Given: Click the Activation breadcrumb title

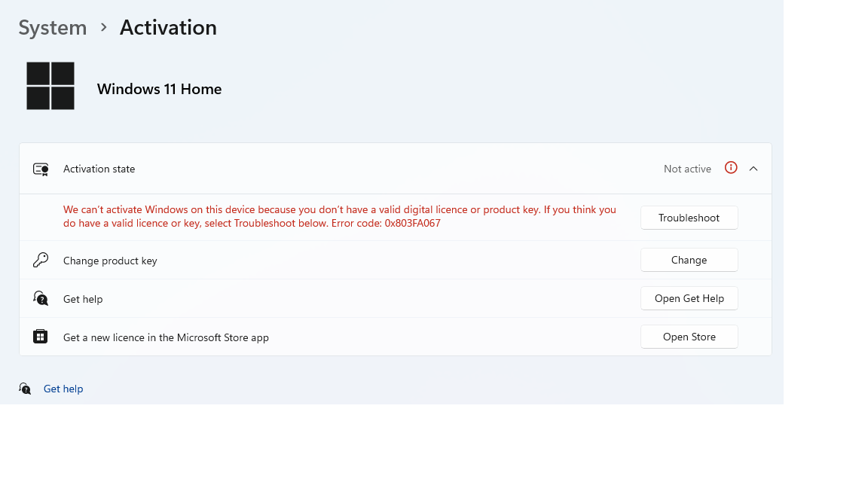Looking at the screenshot, I should pos(168,28).
